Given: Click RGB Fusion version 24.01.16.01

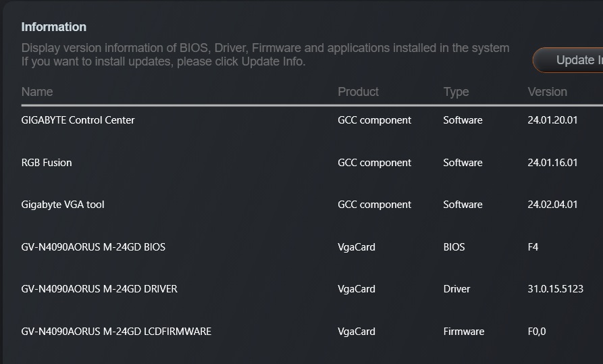Looking at the screenshot, I should coord(552,163).
